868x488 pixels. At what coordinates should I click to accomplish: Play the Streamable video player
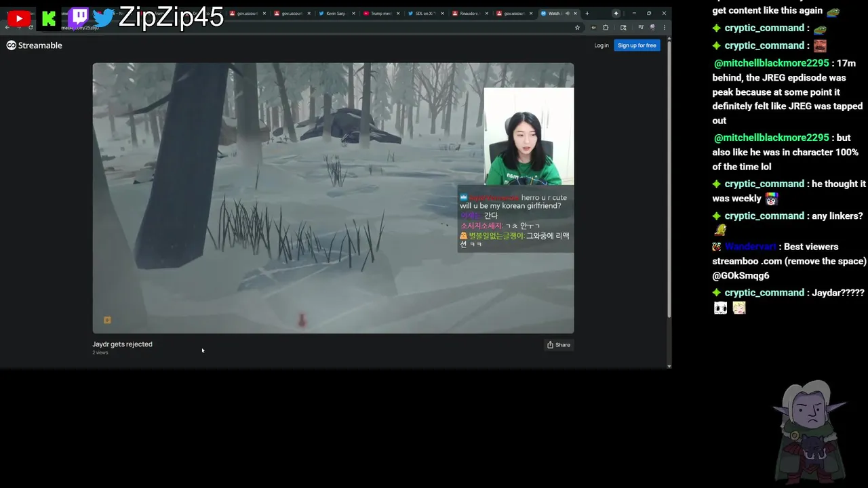point(333,198)
